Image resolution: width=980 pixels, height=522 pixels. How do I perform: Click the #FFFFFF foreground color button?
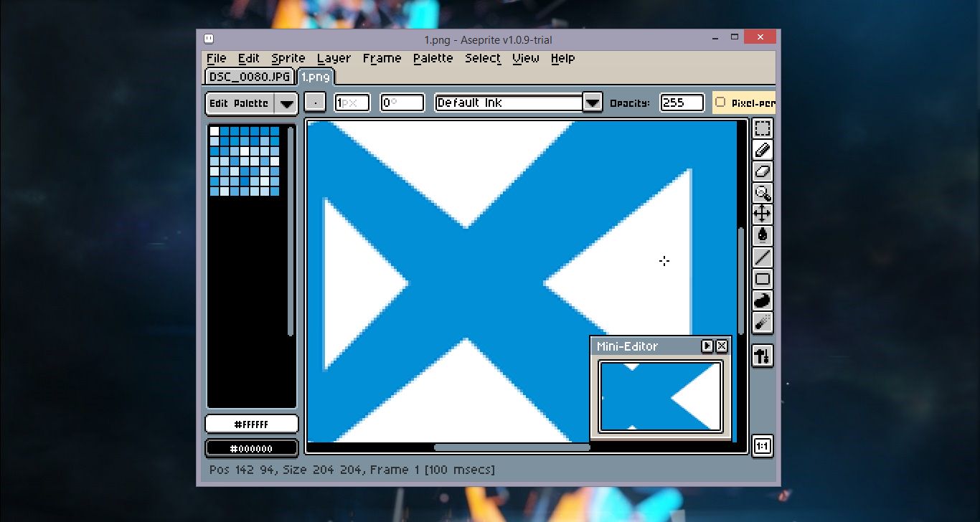pyautogui.click(x=252, y=424)
